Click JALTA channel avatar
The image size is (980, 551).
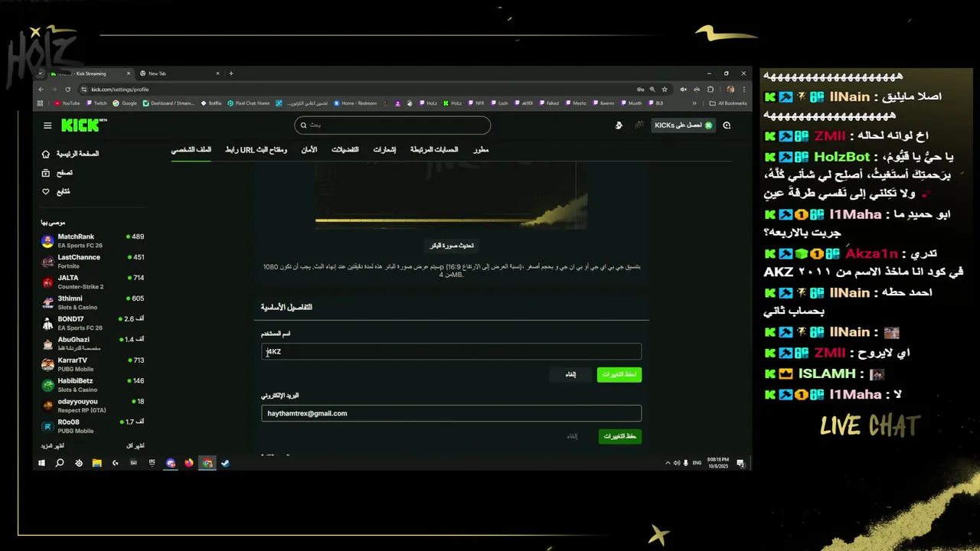click(x=47, y=282)
